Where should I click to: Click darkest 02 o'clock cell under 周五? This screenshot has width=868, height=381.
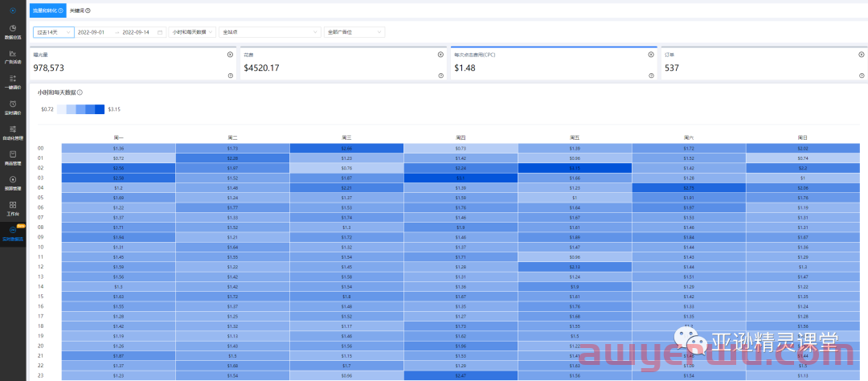point(575,168)
